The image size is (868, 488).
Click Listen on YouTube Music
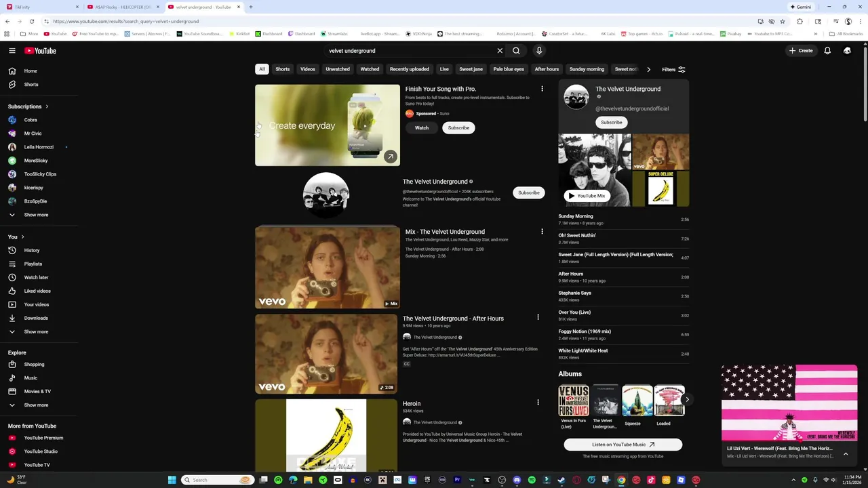623,445
